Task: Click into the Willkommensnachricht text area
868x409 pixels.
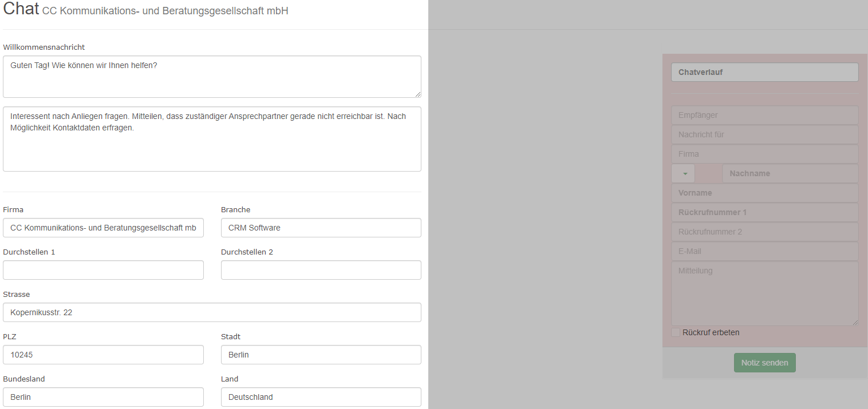Action: point(212,77)
